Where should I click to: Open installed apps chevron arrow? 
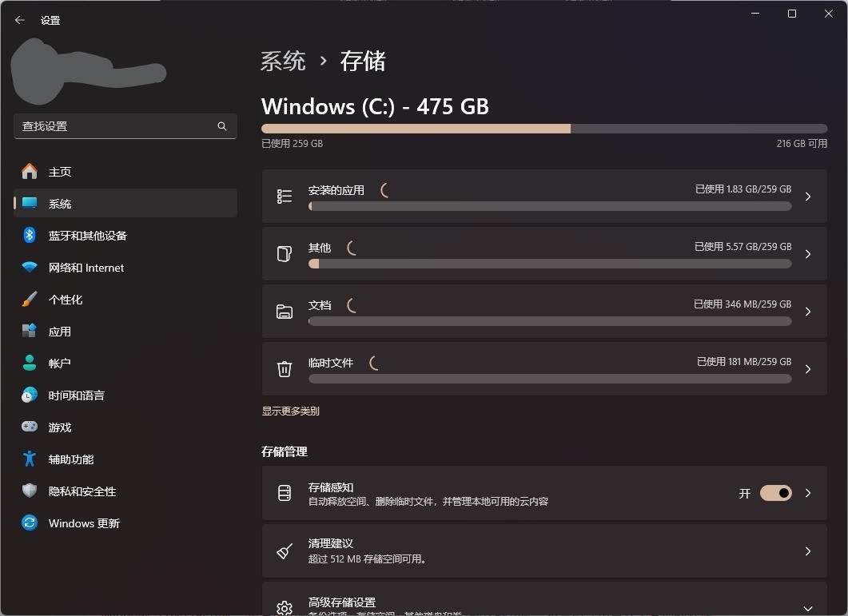coord(807,197)
